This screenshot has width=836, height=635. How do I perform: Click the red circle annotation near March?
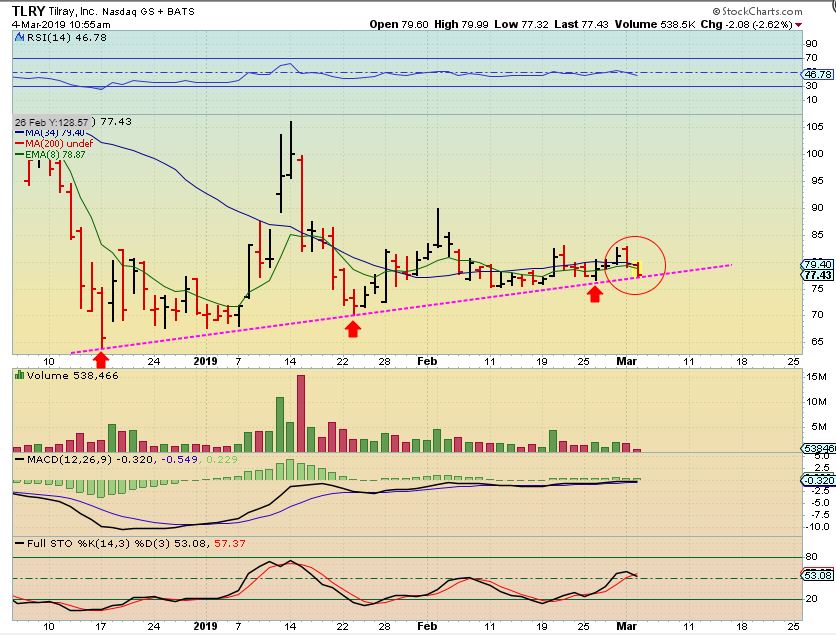pos(635,265)
